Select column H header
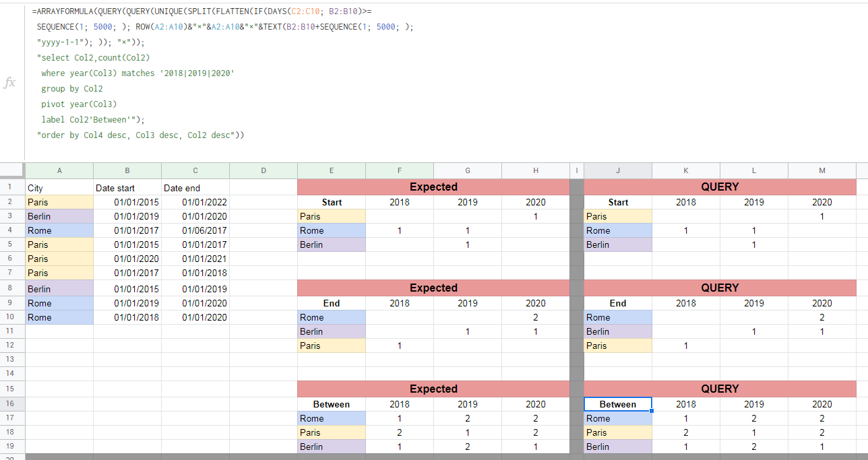Image resolution: width=868 pixels, height=460 pixels. click(x=536, y=171)
